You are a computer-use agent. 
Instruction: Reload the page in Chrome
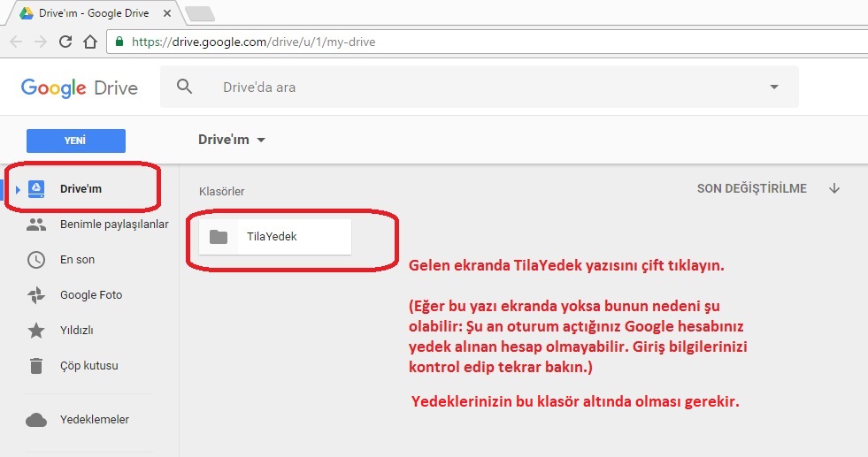[65, 42]
